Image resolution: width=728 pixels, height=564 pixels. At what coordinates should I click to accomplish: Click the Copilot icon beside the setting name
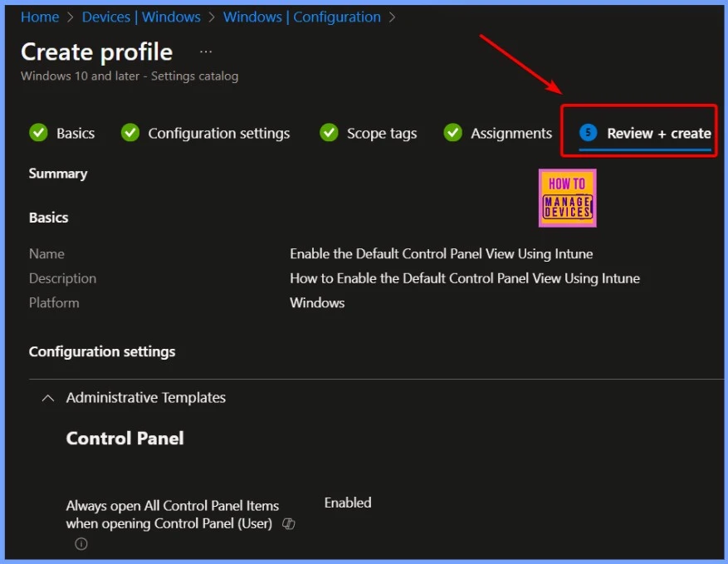pyautogui.click(x=289, y=524)
